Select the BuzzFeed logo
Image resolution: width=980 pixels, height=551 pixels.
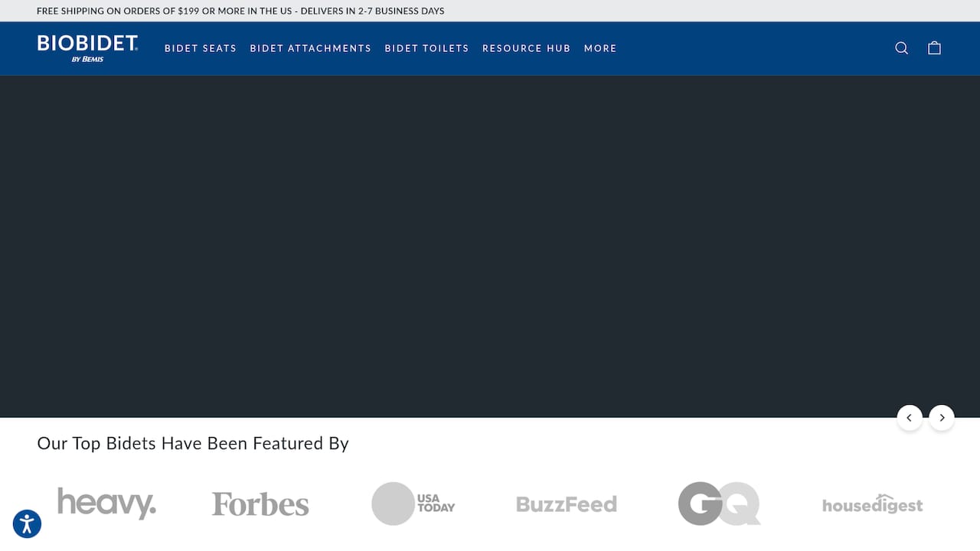coord(566,504)
